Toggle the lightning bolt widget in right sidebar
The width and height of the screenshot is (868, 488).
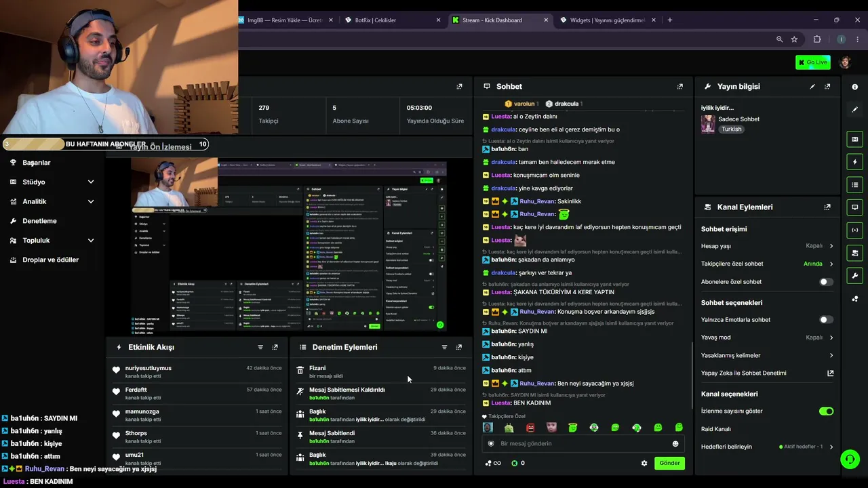(854, 162)
